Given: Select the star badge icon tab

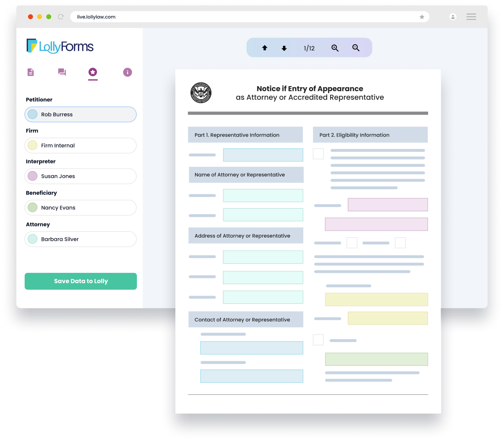Looking at the screenshot, I should (x=93, y=72).
